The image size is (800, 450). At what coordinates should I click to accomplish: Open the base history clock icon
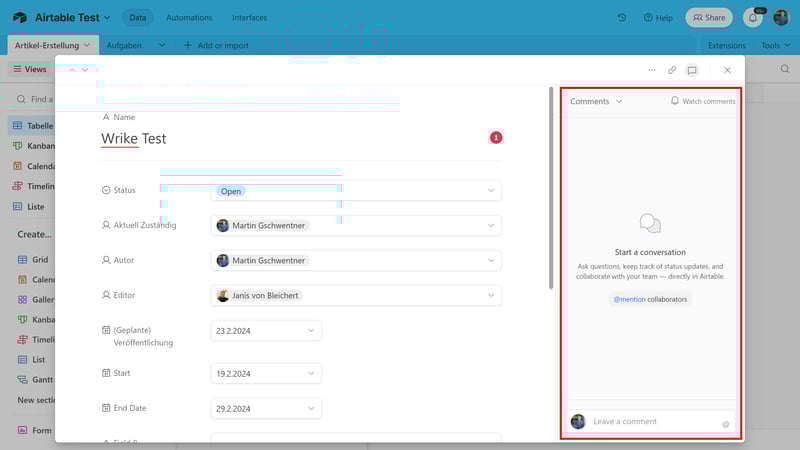click(x=621, y=17)
